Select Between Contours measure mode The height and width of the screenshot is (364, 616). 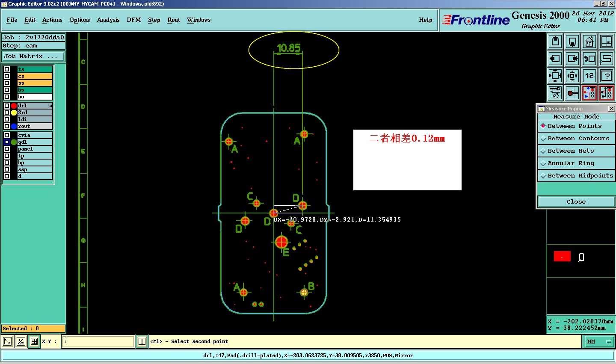coord(576,138)
